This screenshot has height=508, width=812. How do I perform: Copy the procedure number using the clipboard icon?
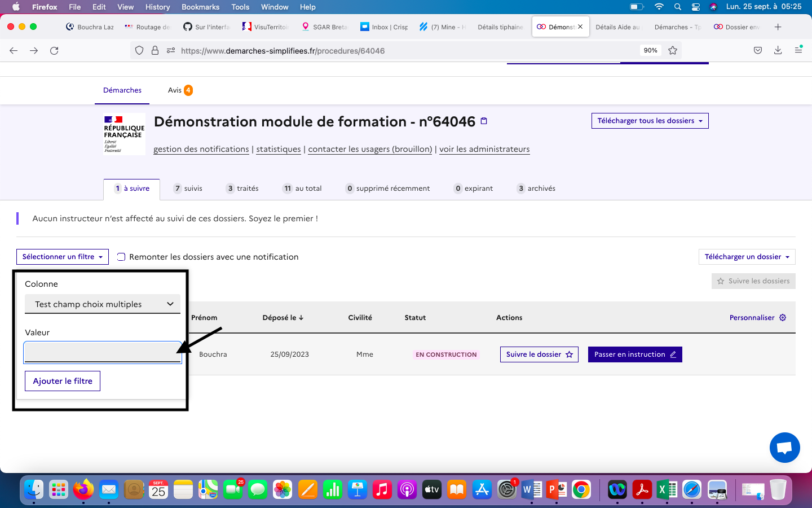[x=483, y=121]
